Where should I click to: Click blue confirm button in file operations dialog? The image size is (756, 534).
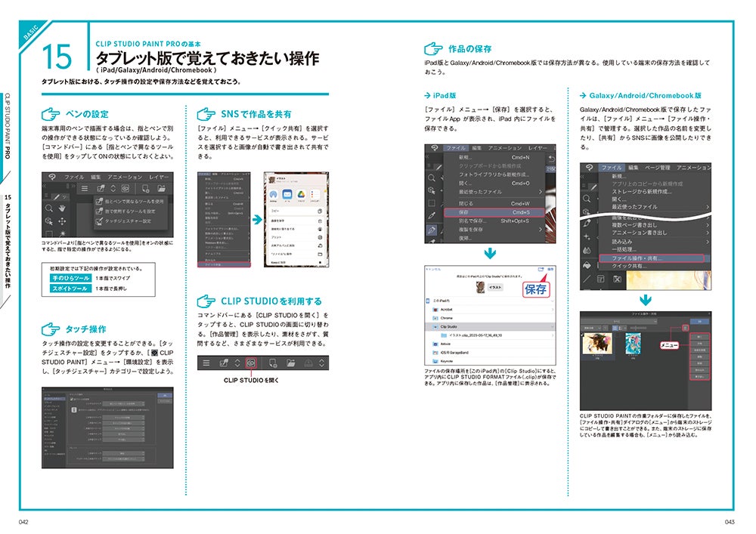point(699,322)
